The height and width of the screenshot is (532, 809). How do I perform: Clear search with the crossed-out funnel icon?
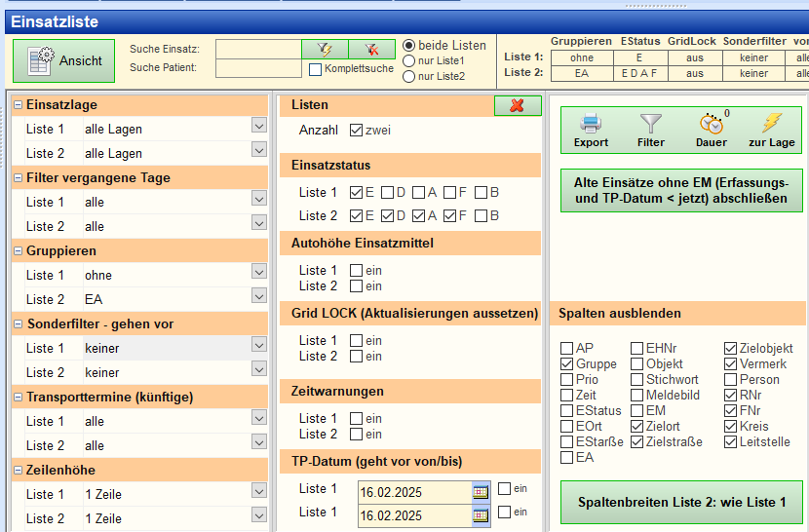371,49
